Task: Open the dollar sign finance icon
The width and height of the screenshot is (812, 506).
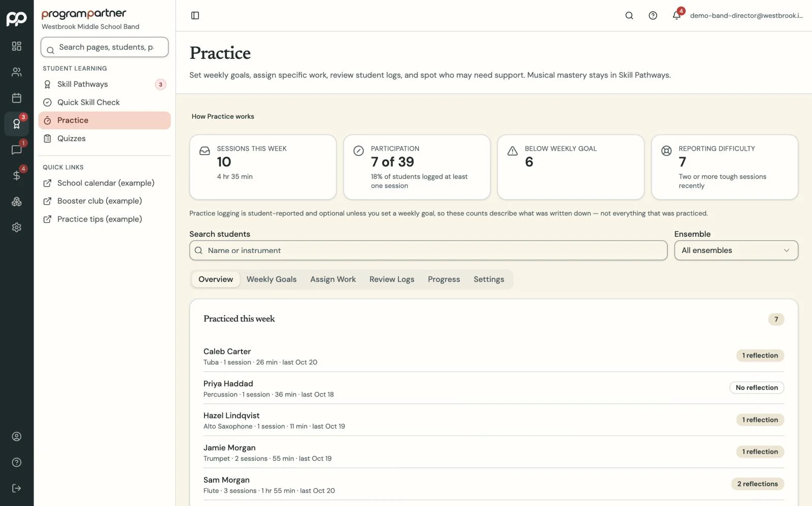Action: (17, 175)
